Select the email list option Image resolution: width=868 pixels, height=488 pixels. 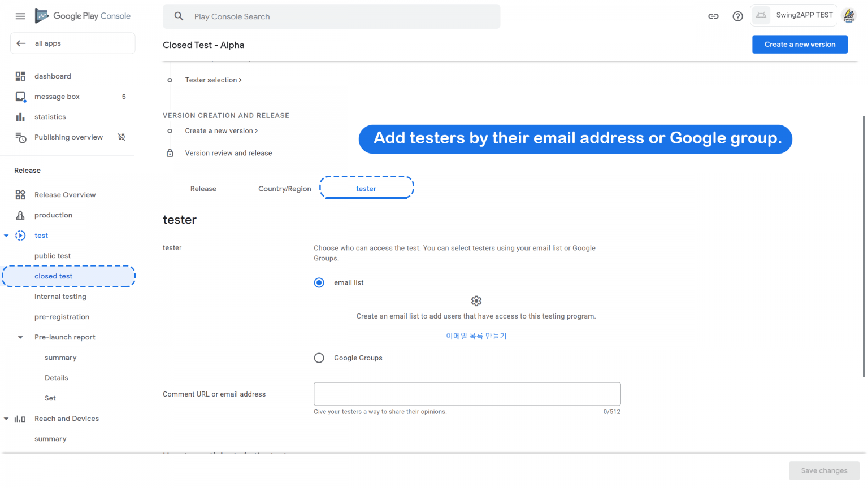coord(319,282)
